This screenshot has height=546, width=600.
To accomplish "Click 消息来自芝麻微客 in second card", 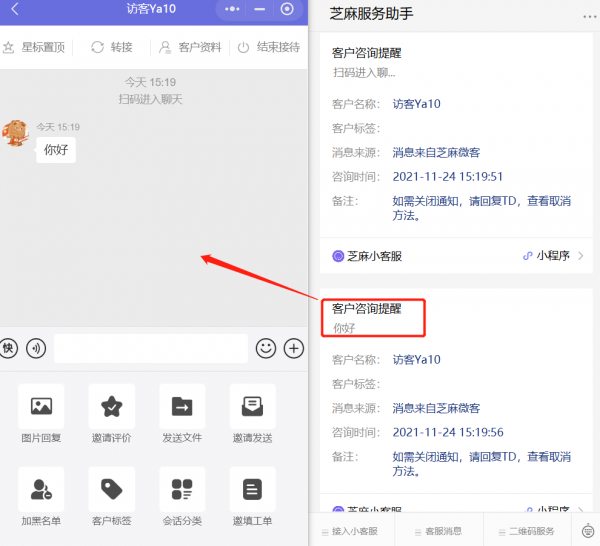I will click(x=436, y=408).
